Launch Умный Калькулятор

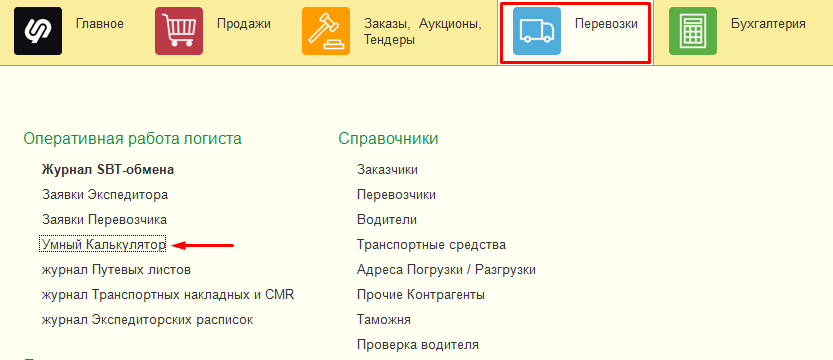coord(103,245)
